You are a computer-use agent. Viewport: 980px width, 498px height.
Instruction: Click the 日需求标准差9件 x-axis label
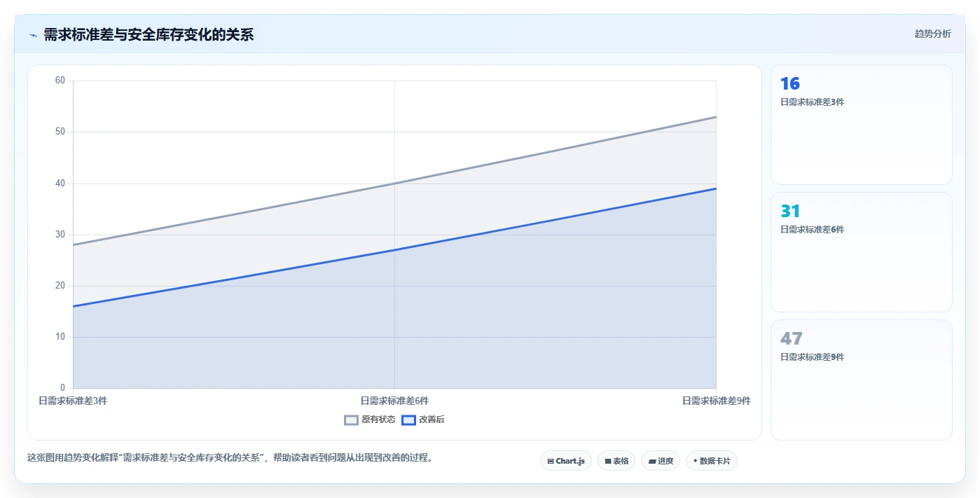717,401
